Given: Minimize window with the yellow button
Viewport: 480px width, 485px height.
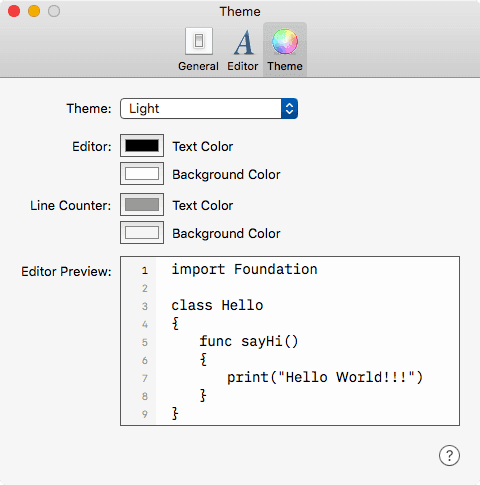Looking at the screenshot, I should pos(34,11).
